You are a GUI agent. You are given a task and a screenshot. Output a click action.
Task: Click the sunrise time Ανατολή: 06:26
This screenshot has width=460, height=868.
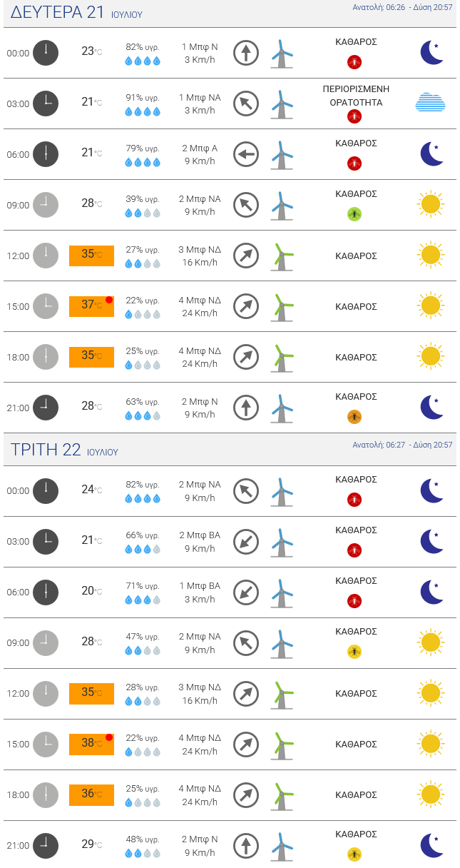click(x=379, y=7)
